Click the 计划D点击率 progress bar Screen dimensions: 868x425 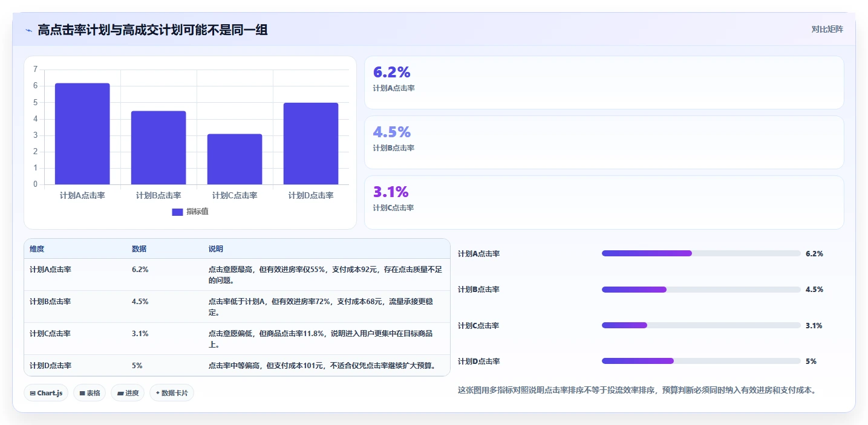[701, 361]
